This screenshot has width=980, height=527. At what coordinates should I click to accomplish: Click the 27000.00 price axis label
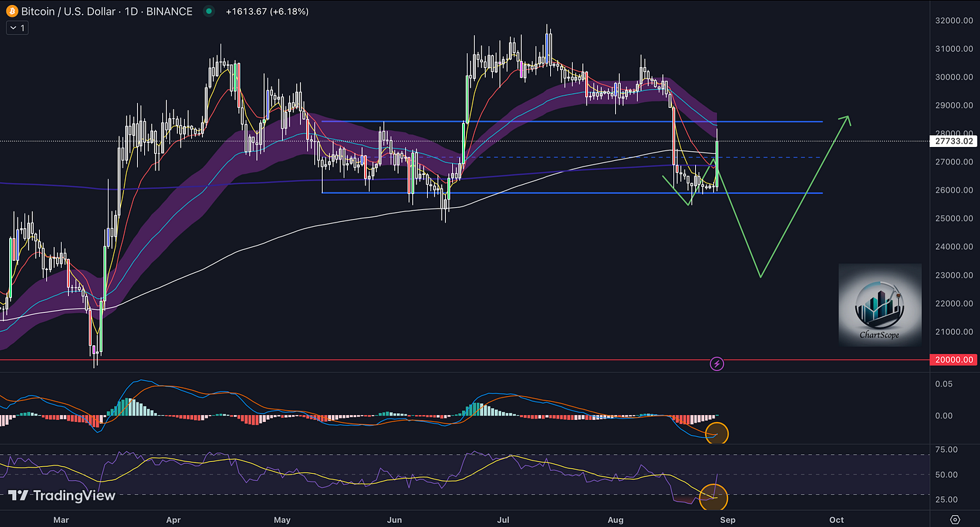(x=954, y=162)
